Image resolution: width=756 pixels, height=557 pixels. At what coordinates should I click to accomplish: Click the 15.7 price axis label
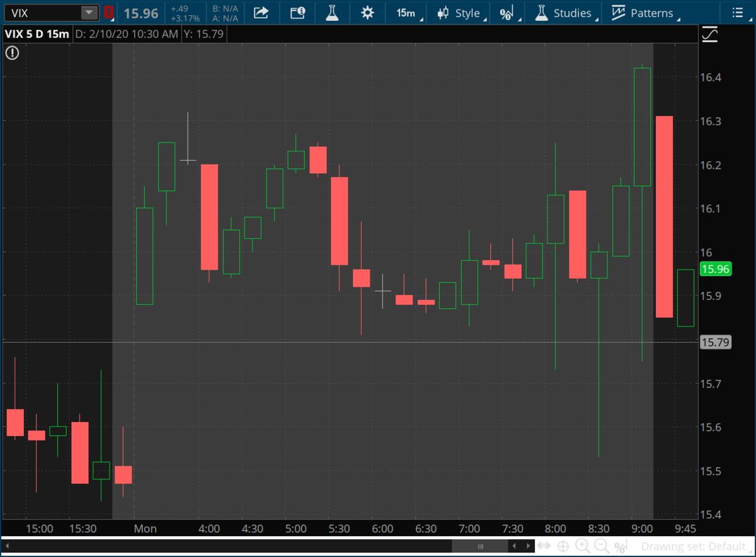point(712,383)
